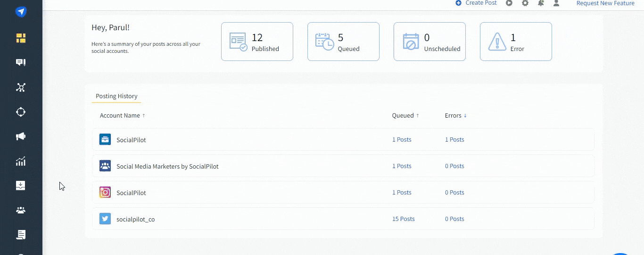This screenshot has height=255, width=644.
Task: Click the SocialPilot paper plane logo
Action: click(21, 12)
